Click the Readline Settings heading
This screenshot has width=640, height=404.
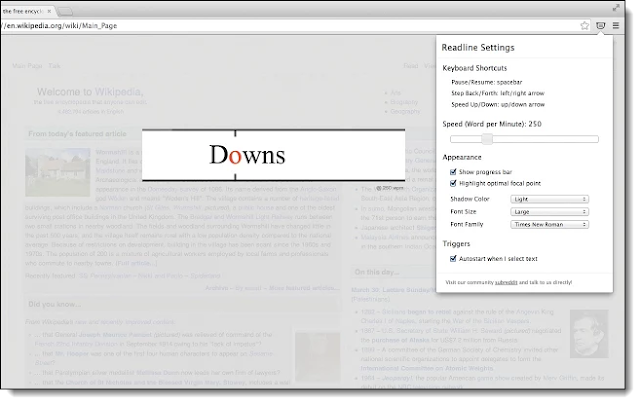pos(478,48)
